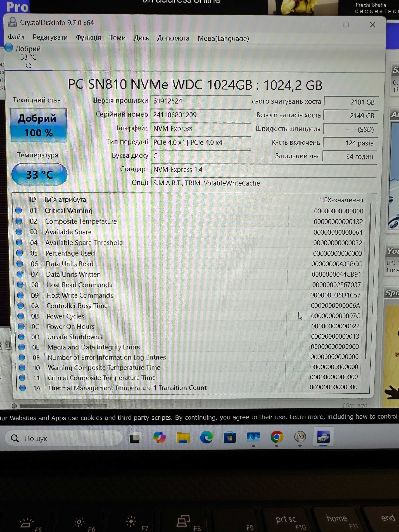Click the status icon for Critical Warning
The image size is (399, 532).
point(18,210)
